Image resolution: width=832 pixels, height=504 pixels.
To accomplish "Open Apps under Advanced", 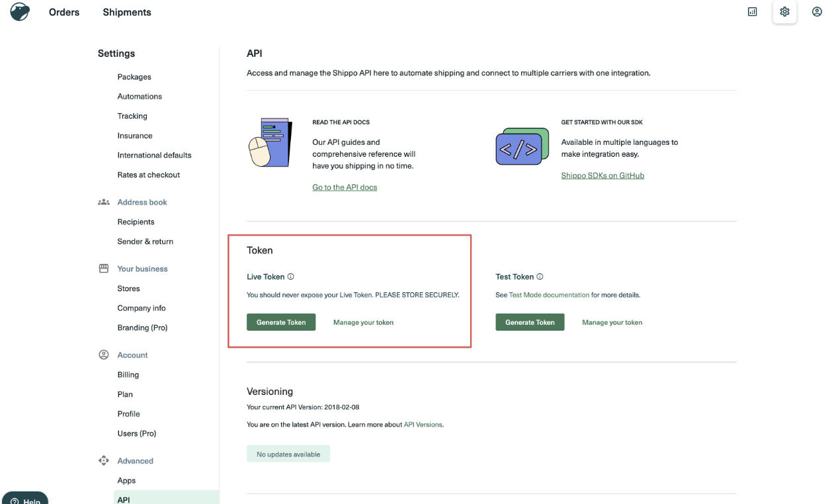I will pyautogui.click(x=126, y=481).
